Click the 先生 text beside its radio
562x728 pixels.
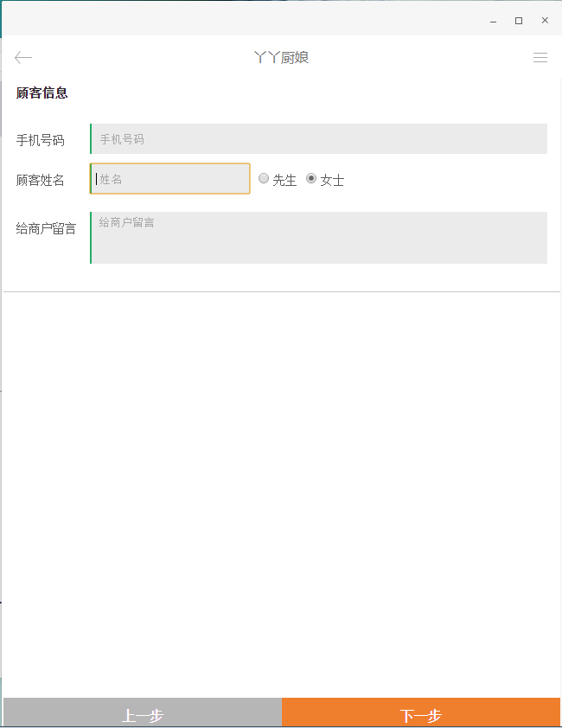pos(284,180)
